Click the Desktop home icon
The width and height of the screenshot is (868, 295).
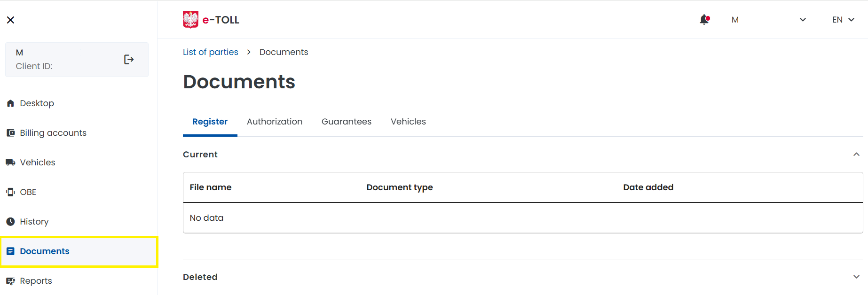[10, 103]
